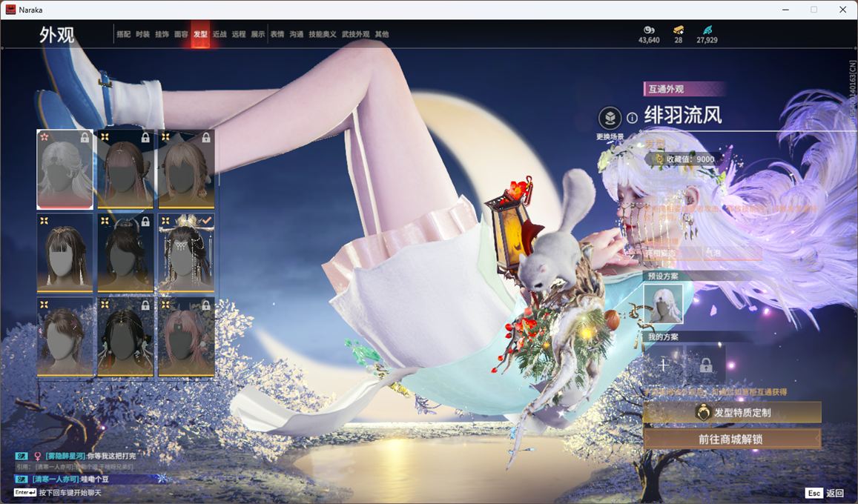Click the chat message from 雾隐醉星河
Viewport: 858px width, 504px height.
click(x=76, y=456)
